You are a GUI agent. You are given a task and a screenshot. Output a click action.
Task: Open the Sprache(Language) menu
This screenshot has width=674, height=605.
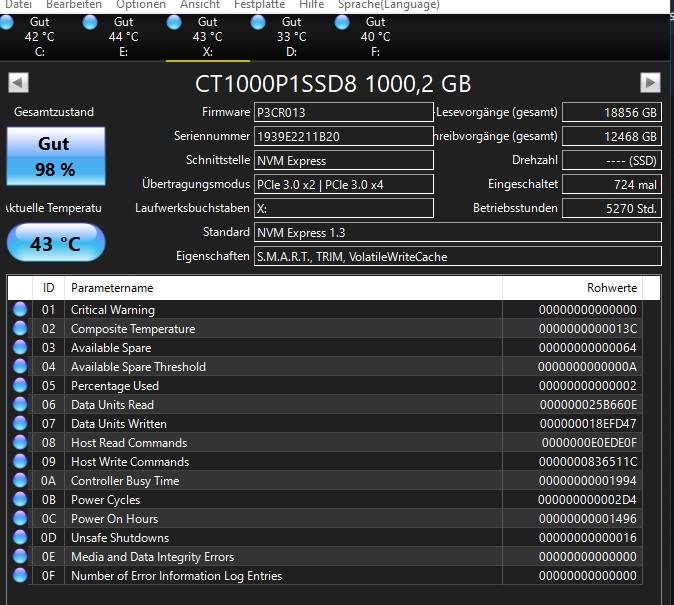pyautogui.click(x=389, y=5)
